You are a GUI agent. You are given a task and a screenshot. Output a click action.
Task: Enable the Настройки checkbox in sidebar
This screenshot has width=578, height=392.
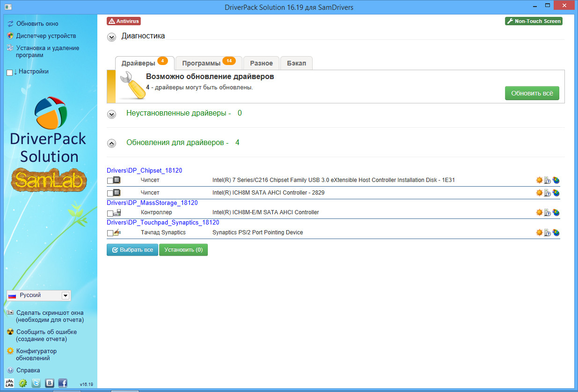pos(10,73)
